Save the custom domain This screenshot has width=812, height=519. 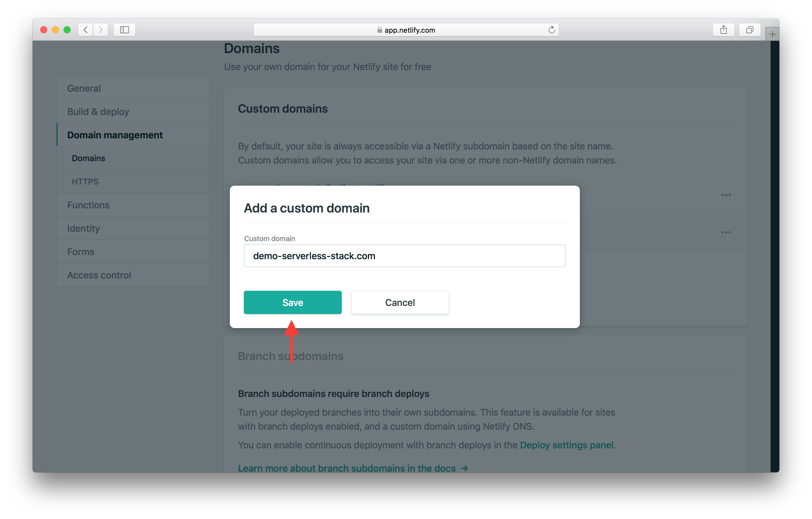pyautogui.click(x=292, y=302)
